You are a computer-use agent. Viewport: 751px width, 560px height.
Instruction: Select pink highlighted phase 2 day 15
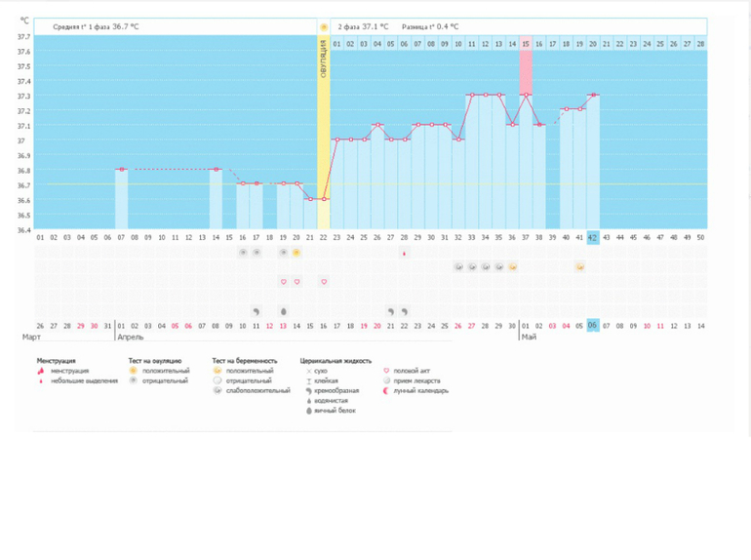pos(526,44)
